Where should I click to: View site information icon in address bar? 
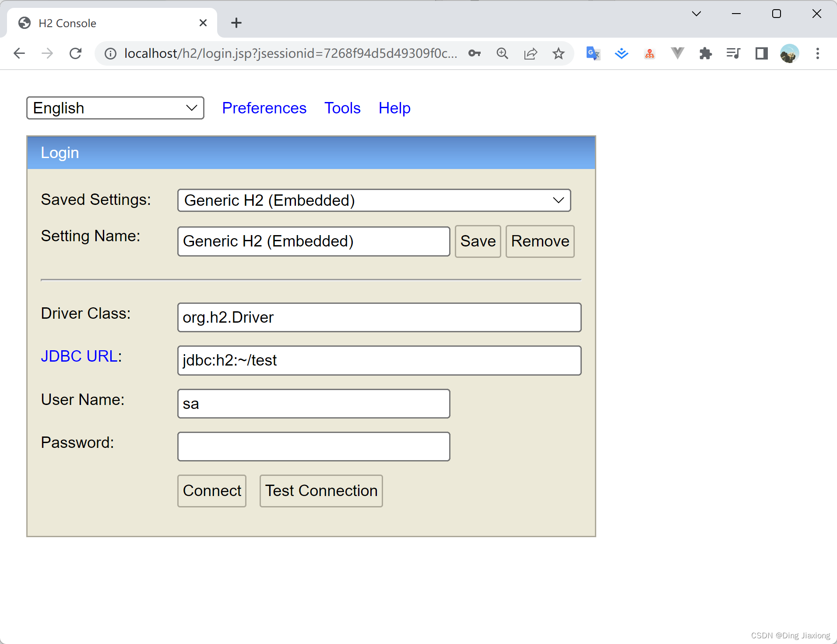[110, 53]
